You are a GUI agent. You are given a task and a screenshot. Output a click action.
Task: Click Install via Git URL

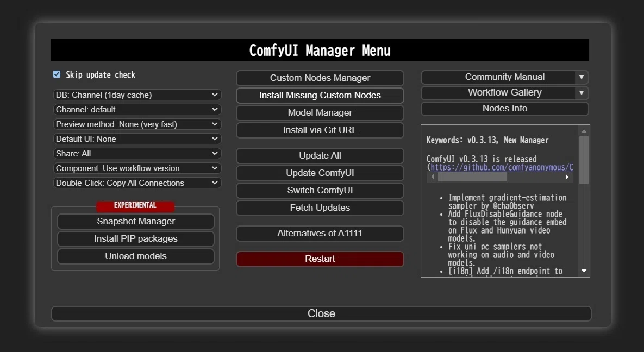click(x=320, y=130)
